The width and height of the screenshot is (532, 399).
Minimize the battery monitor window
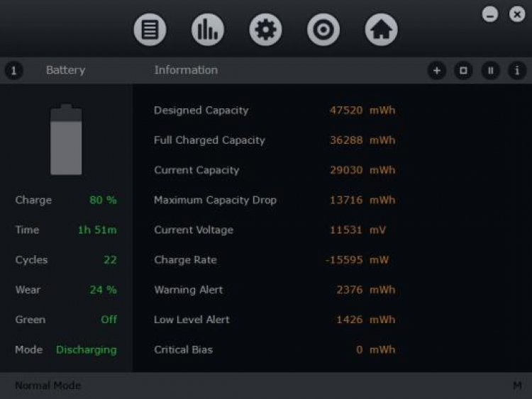tap(490, 14)
